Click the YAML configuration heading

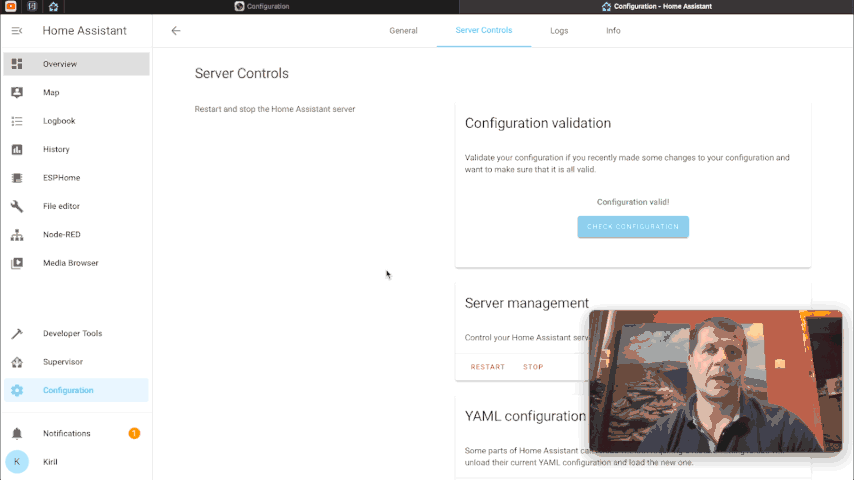[525, 416]
